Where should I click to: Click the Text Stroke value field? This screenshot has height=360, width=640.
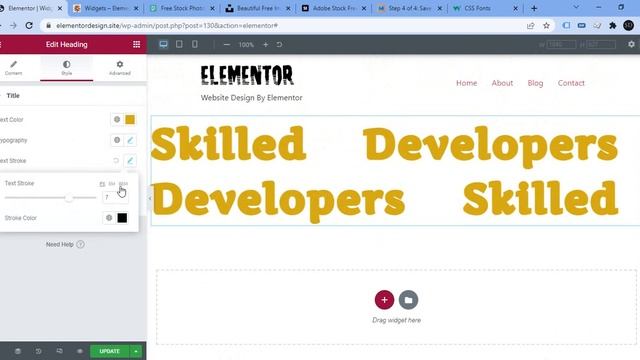click(x=116, y=198)
